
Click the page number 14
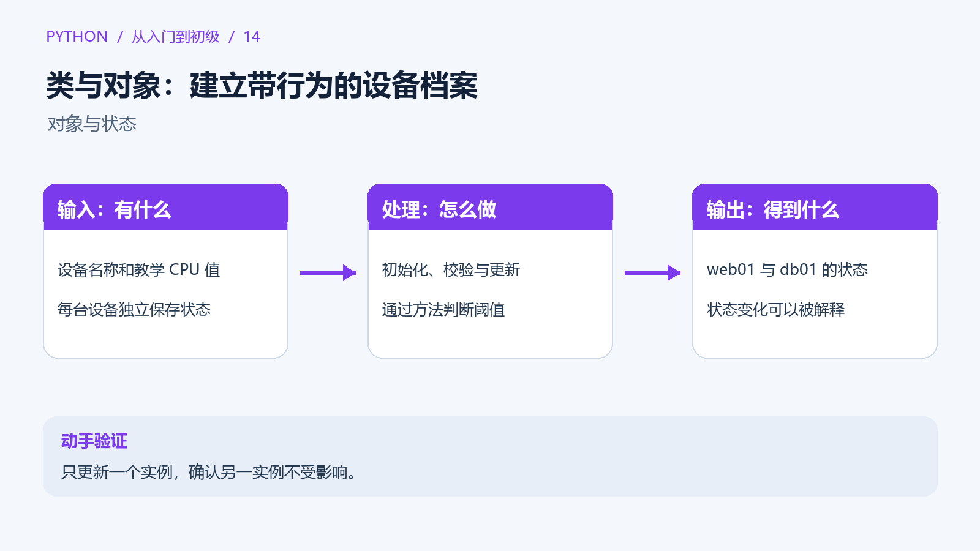252,37
